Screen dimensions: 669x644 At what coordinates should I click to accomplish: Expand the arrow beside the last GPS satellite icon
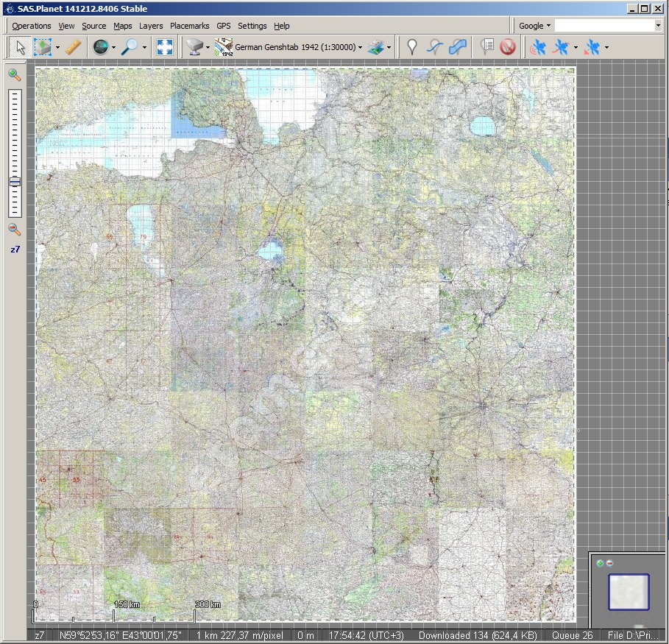coord(606,47)
